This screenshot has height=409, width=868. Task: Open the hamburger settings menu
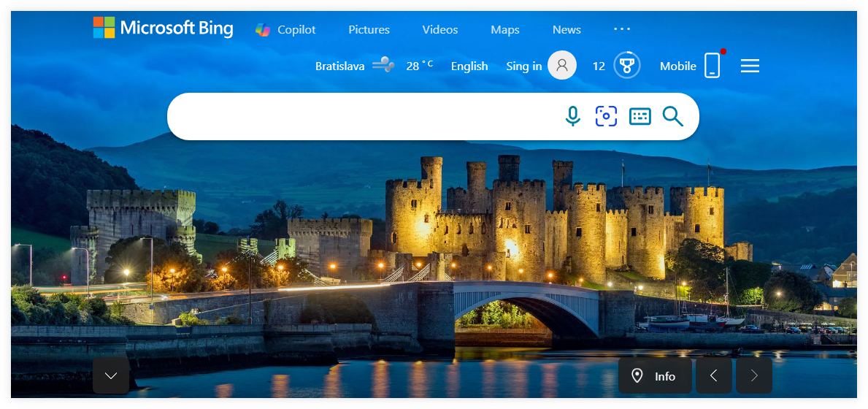tap(750, 66)
